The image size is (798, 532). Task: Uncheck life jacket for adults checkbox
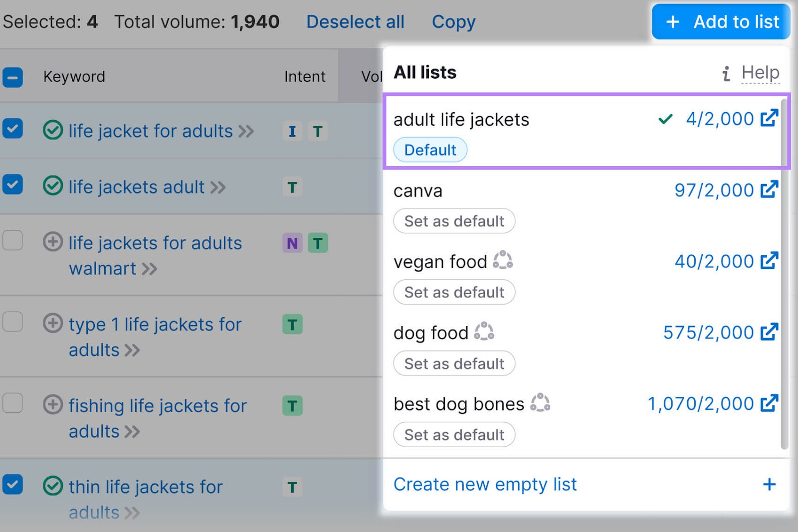point(12,129)
